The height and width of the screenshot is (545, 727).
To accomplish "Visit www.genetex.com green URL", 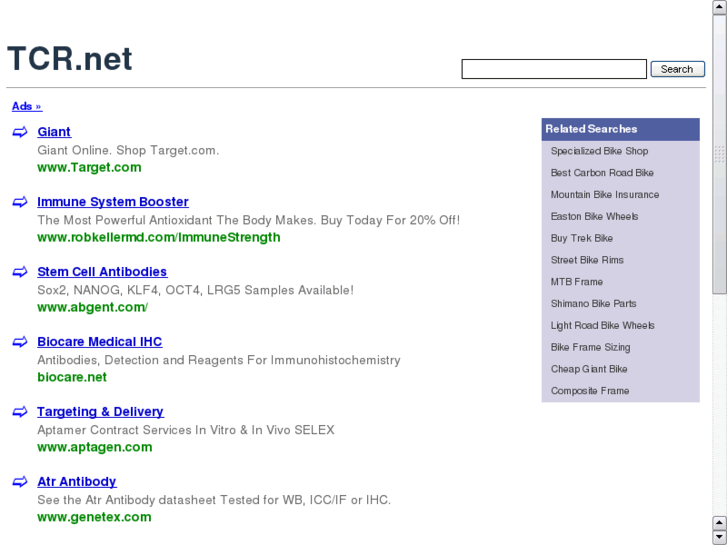I will pos(94,517).
